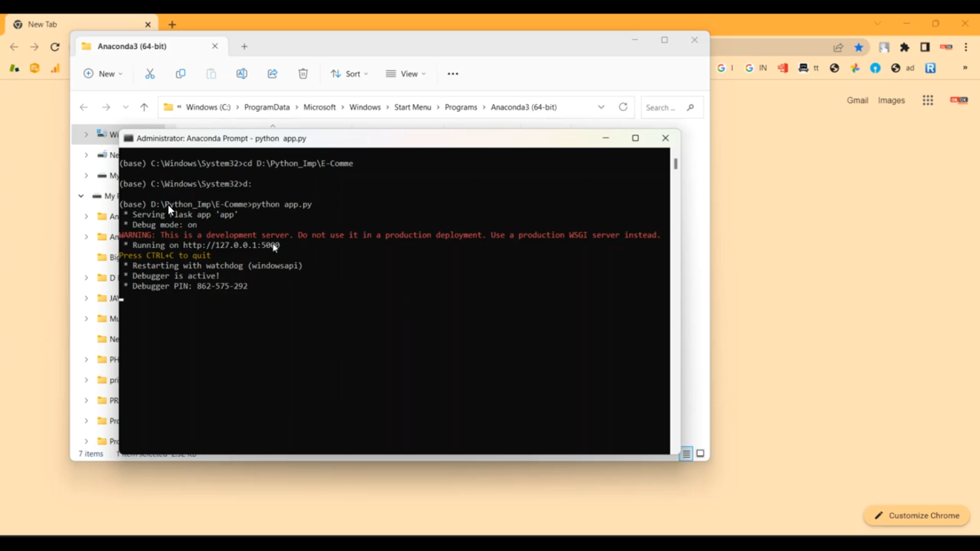This screenshot has height=551, width=980.
Task: Expand the New item dropdown
Action: click(103, 74)
